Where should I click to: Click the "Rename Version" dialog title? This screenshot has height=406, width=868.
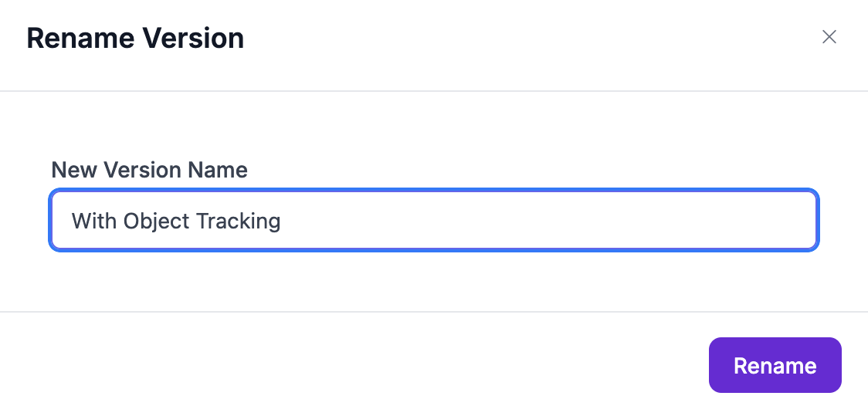135,38
